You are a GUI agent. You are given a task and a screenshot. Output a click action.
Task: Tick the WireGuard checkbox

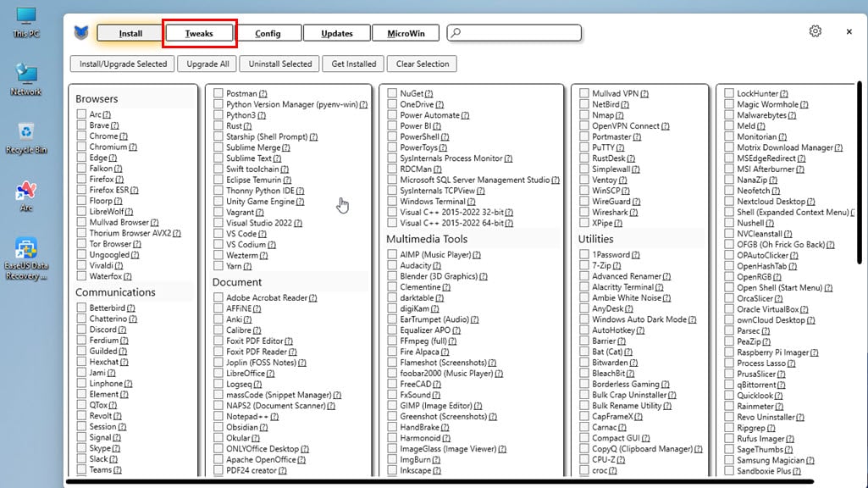pos(584,201)
